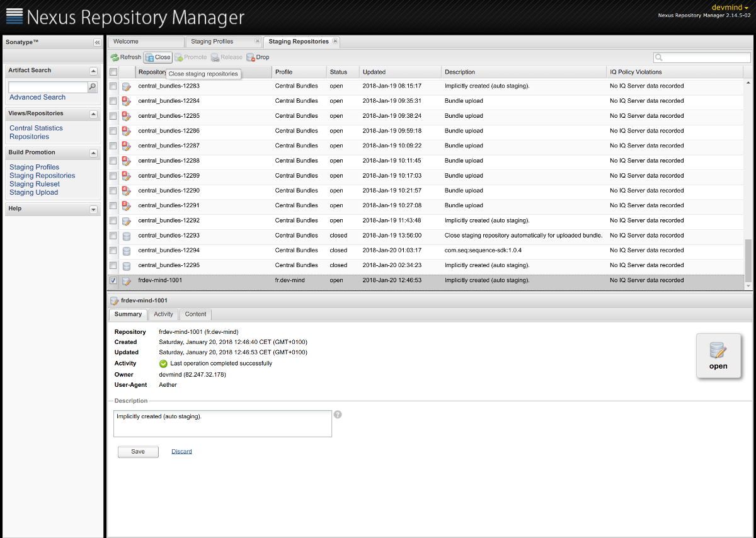756x538 pixels.
Task: Click the Promote toolbar button
Action: pos(191,57)
